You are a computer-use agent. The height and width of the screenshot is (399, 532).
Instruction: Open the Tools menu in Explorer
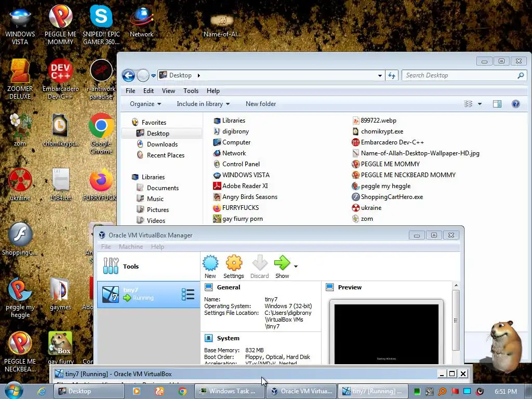(191, 91)
